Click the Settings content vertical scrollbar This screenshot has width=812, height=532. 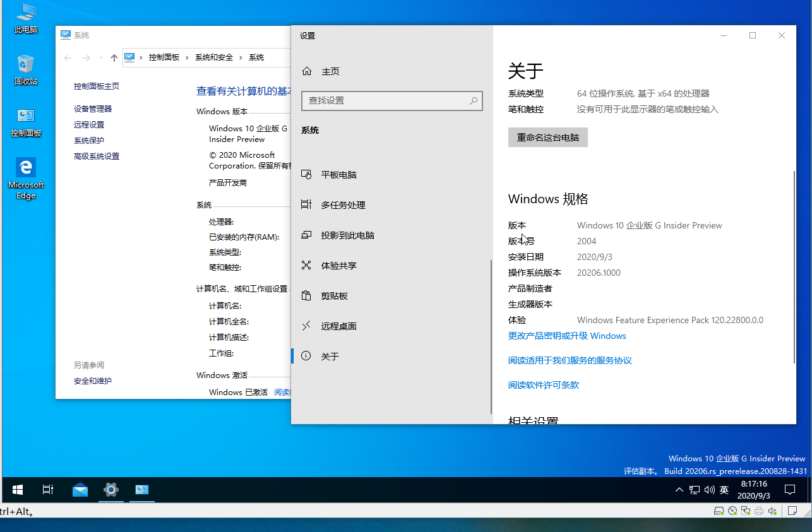[794, 267]
